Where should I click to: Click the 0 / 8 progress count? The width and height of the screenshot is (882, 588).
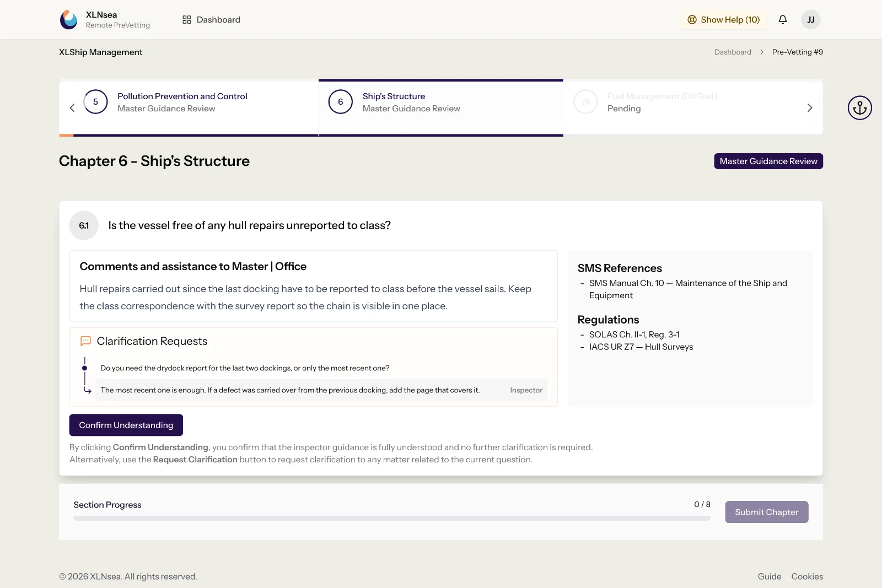click(702, 504)
